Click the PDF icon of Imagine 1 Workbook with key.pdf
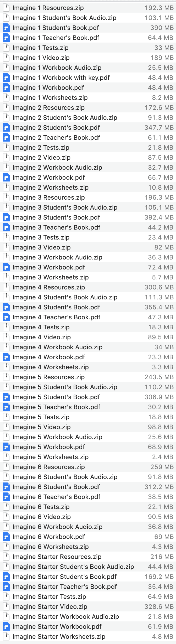Image resolution: width=176 pixels, height=644 pixels. 6,78
